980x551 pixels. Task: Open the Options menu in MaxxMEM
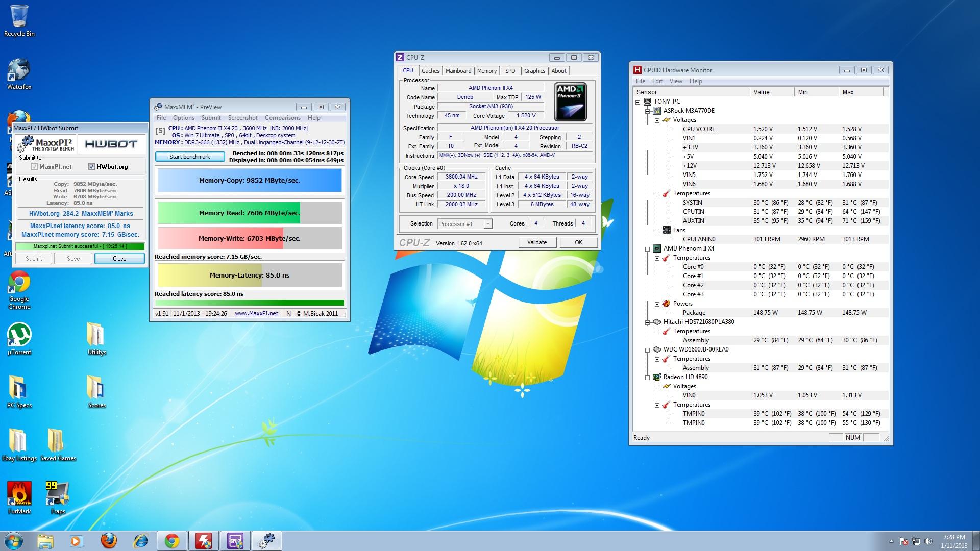[x=184, y=118]
